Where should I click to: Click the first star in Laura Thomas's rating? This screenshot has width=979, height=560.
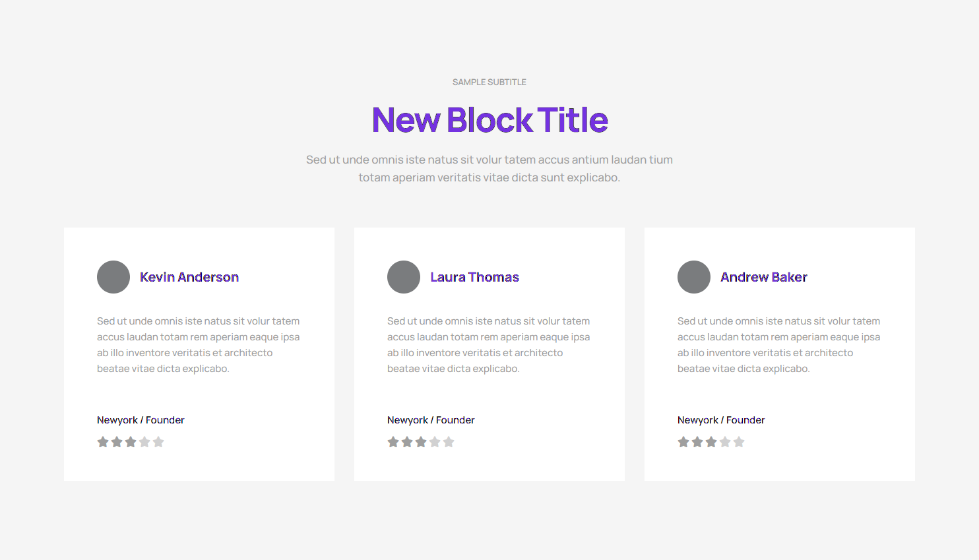[393, 442]
